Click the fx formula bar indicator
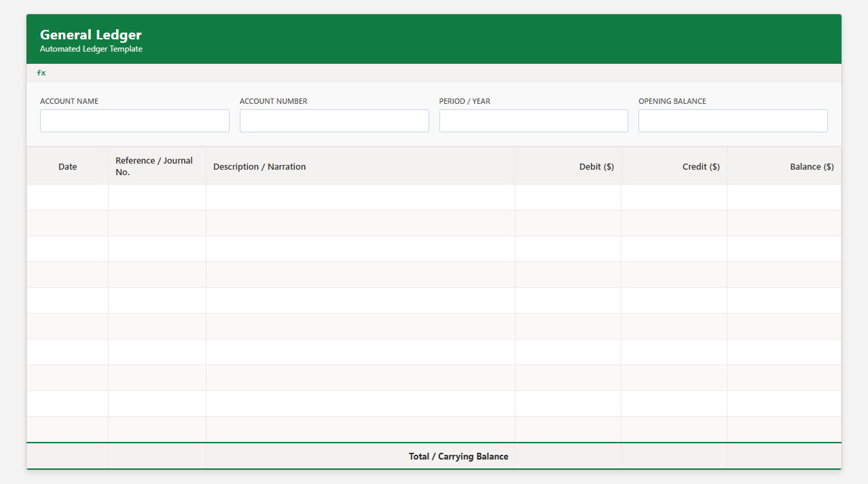The image size is (868, 484). (x=41, y=73)
